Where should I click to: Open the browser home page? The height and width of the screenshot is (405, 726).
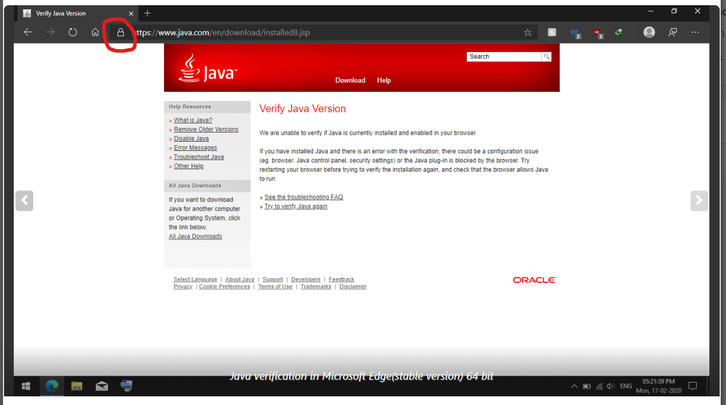(95, 32)
